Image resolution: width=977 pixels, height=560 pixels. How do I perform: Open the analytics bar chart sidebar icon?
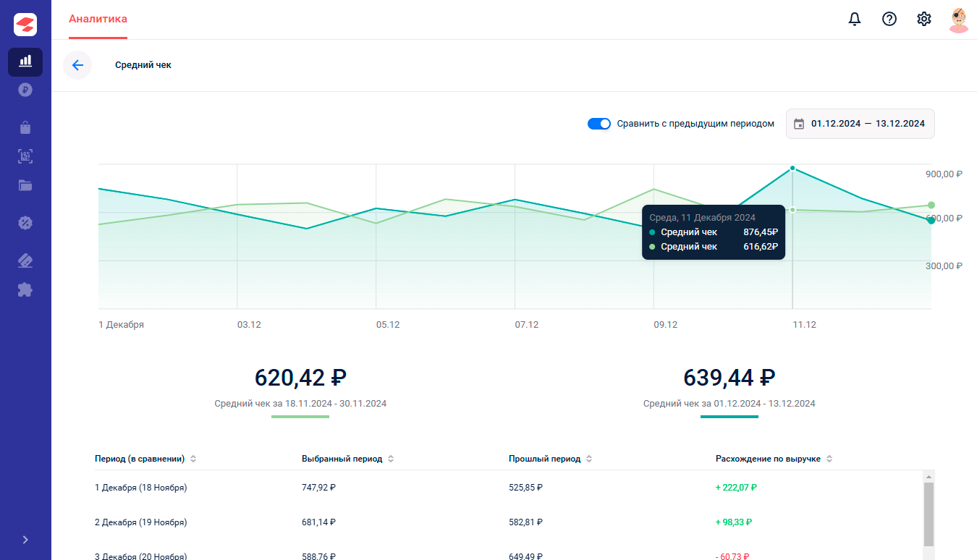(x=25, y=61)
